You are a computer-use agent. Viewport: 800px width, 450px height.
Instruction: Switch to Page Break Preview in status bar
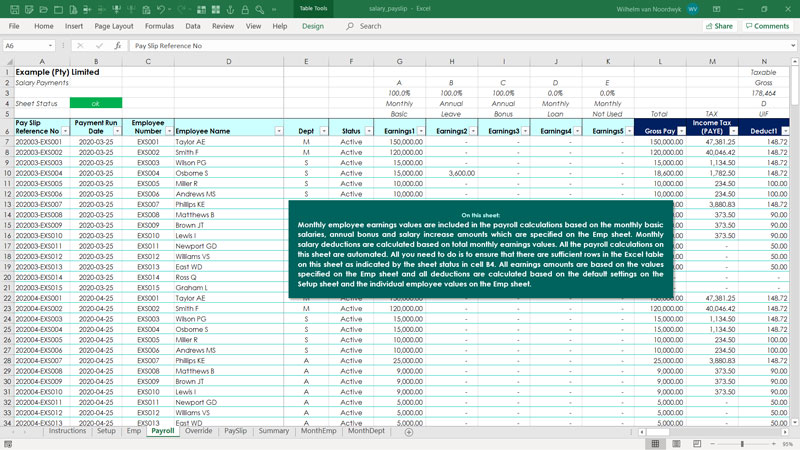[697, 443]
